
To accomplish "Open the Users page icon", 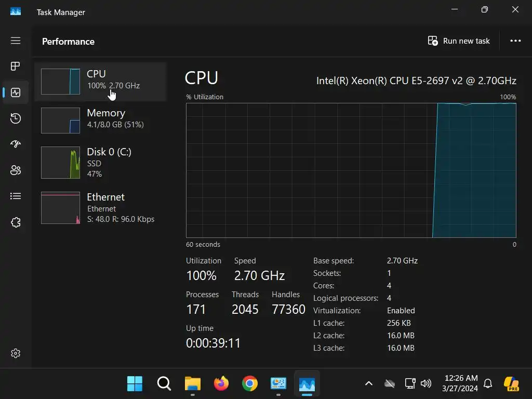I will pos(15,170).
